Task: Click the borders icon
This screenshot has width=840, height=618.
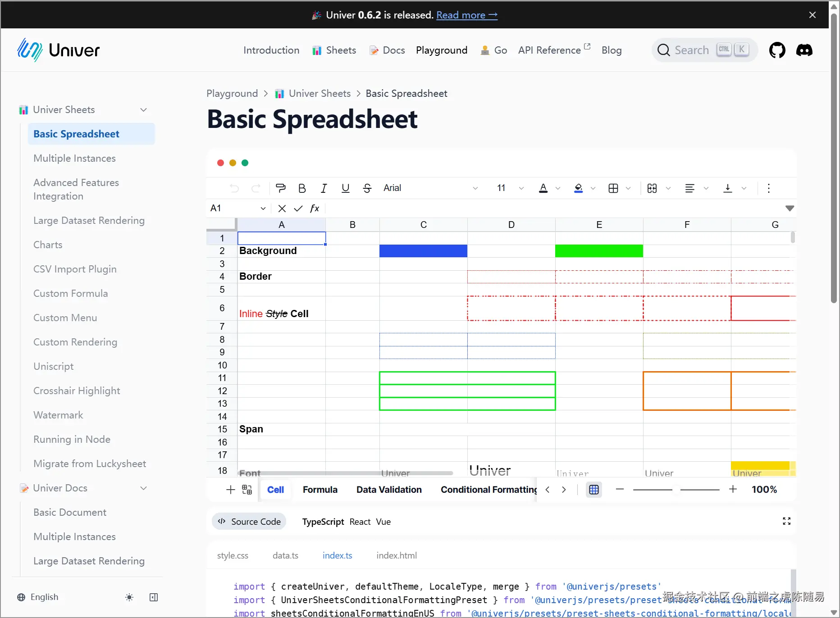Action: coord(613,188)
